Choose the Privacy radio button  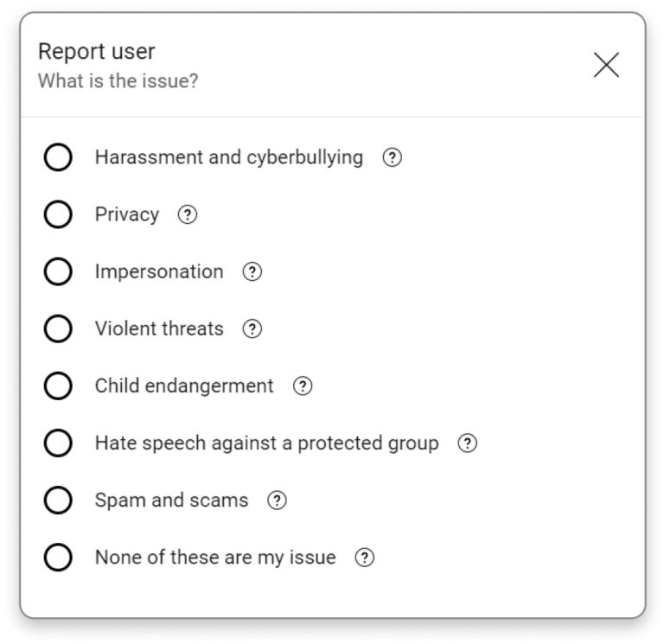(x=58, y=214)
